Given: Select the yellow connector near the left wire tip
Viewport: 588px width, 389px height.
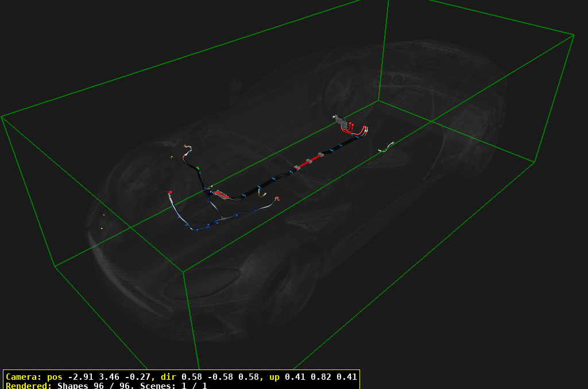Looking at the screenshot, I should [x=185, y=145].
